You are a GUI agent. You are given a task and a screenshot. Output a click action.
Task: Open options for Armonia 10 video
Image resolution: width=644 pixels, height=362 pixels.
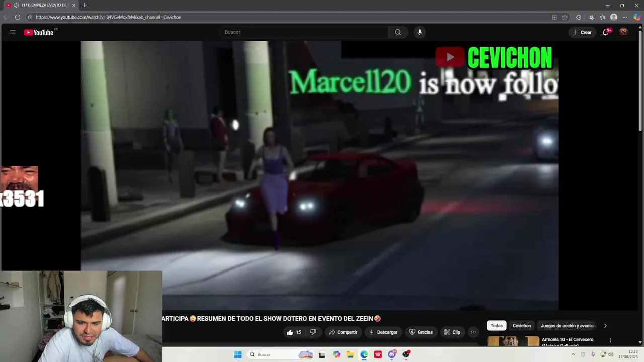(x=611, y=340)
